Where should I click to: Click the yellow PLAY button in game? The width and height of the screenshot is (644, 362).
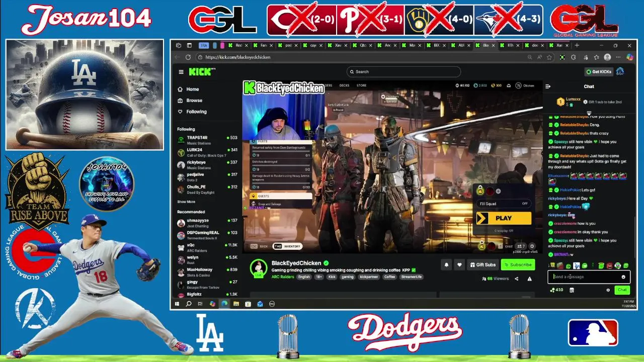(504, 218)
